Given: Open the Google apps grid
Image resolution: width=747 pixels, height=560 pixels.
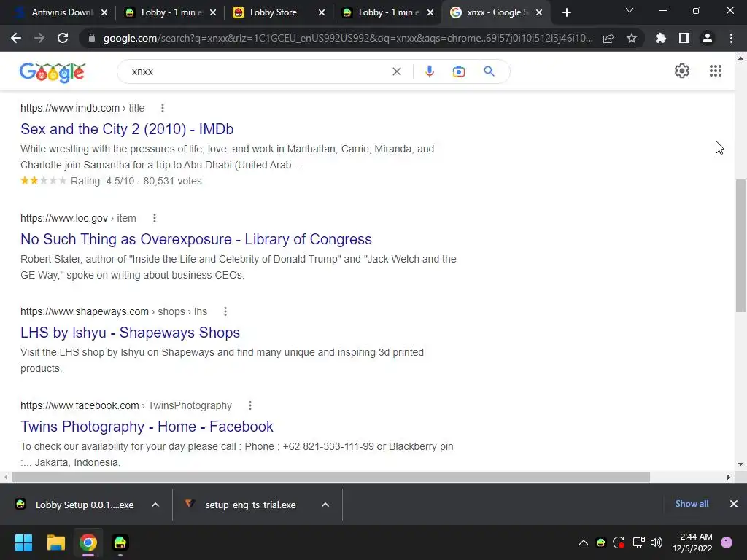Looking at the screenshot, I should pyautogui.click(x=716, y=71).
